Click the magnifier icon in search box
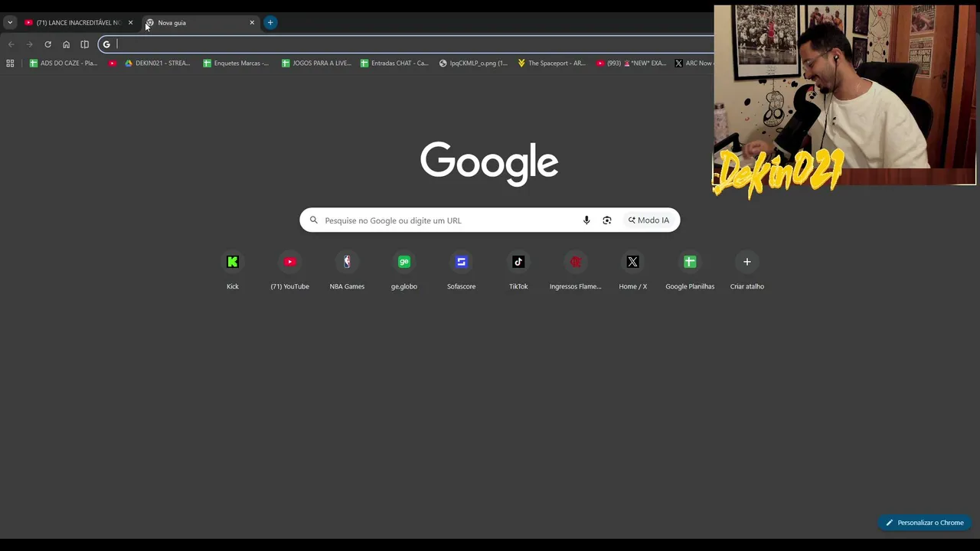 [313, 220]
